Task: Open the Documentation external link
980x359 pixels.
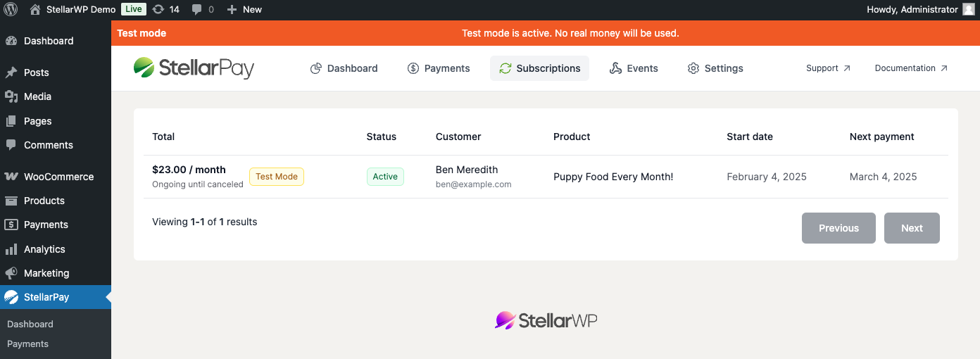Action: point(911,68)
